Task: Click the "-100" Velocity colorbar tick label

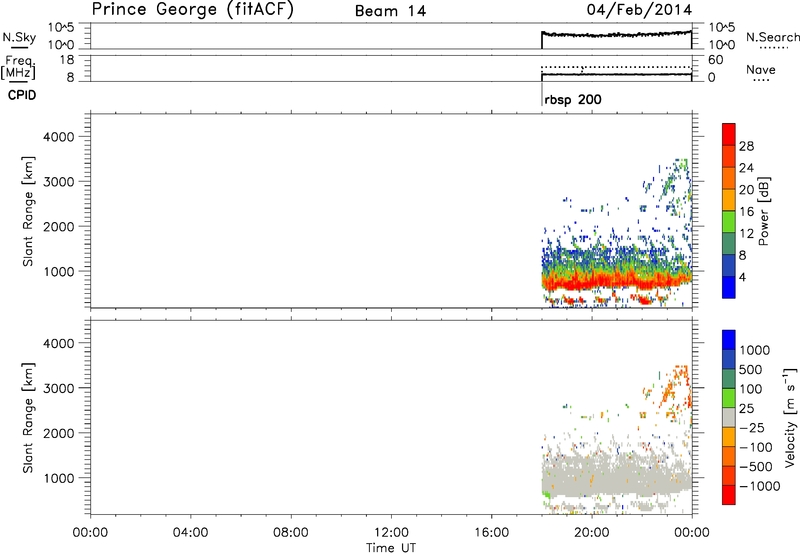Action: pos(756,447)
